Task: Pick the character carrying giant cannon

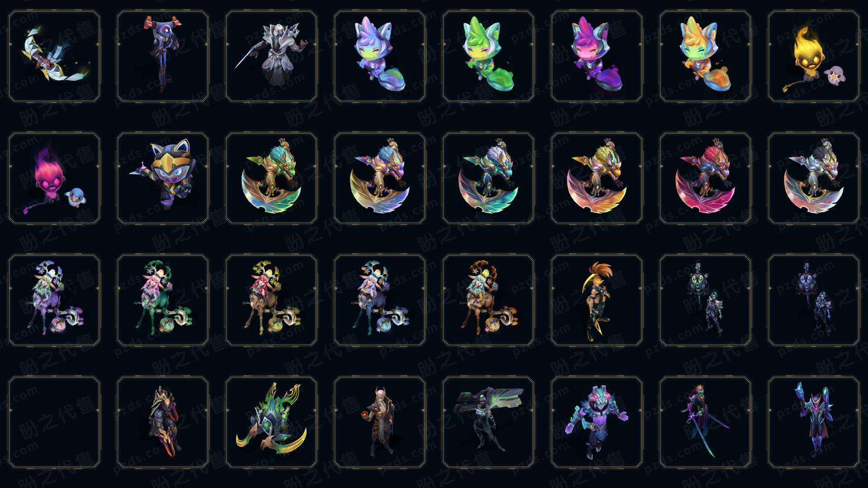Action: tap(488, 422)
